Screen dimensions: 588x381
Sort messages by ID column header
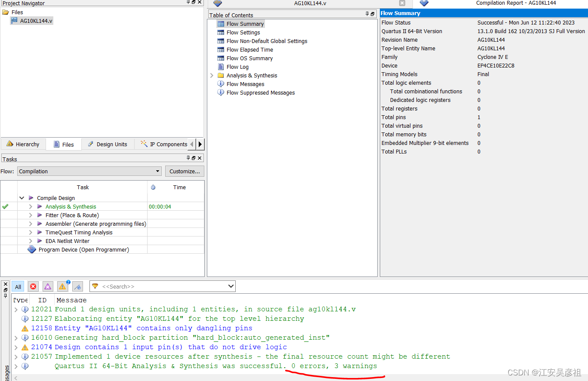click(42, 300)
